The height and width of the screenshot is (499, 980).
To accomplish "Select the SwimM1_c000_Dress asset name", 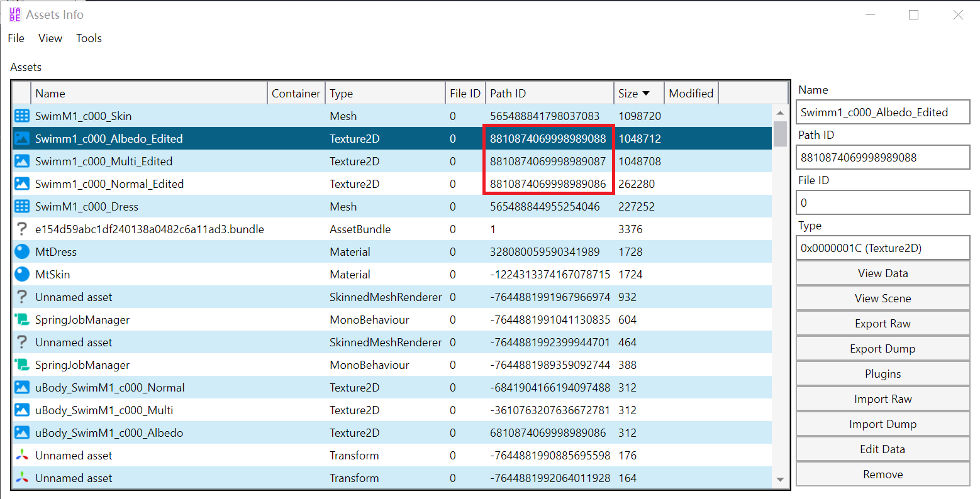I will coord(87,206).
